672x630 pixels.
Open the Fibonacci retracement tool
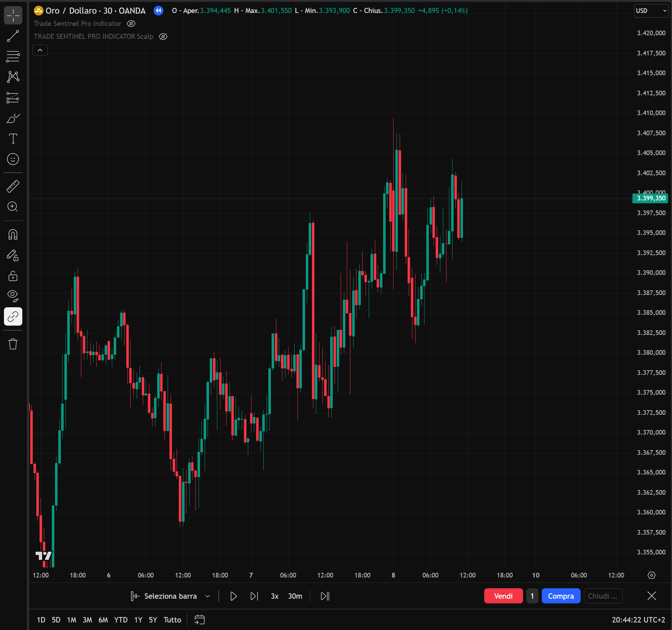tap(13, 56)
